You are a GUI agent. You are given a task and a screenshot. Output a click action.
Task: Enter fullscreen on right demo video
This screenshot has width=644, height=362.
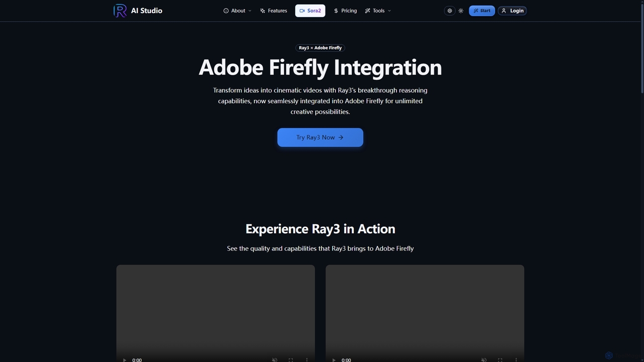500,359
